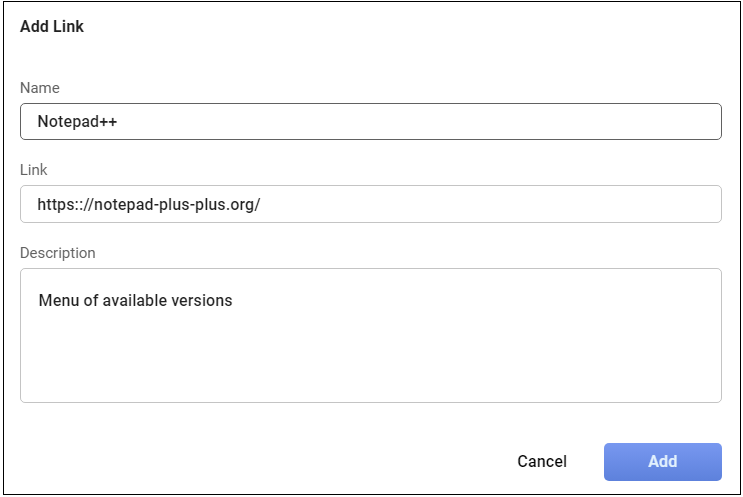The height and width of the screenshot is (497, 743).
Task: Focus the Name input field
Action: point(370,122)
